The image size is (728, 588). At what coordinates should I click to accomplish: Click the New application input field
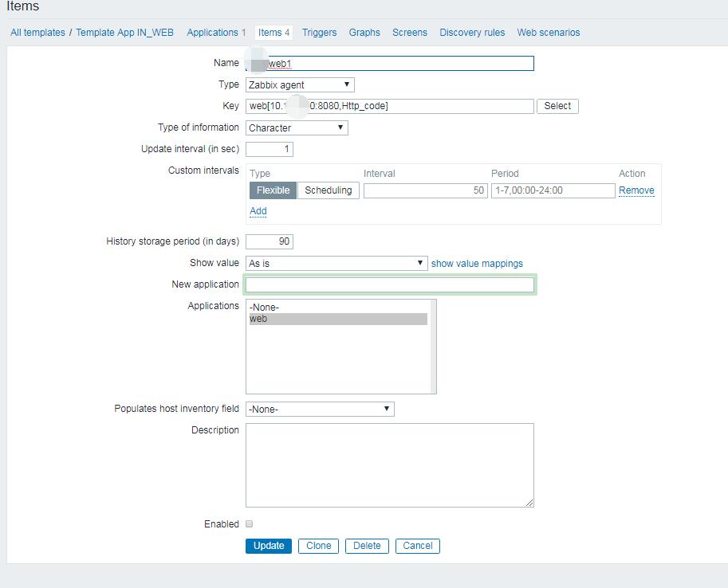[x=389, y=284]
